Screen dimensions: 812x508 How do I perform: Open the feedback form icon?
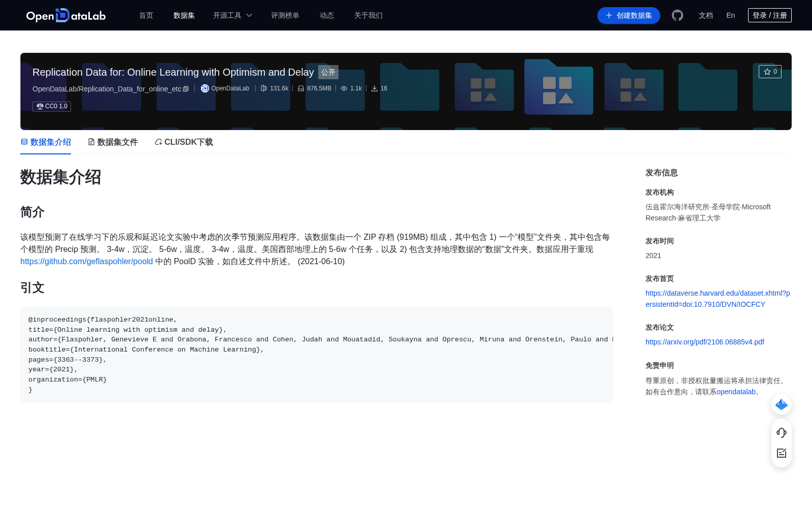point(782,453)
